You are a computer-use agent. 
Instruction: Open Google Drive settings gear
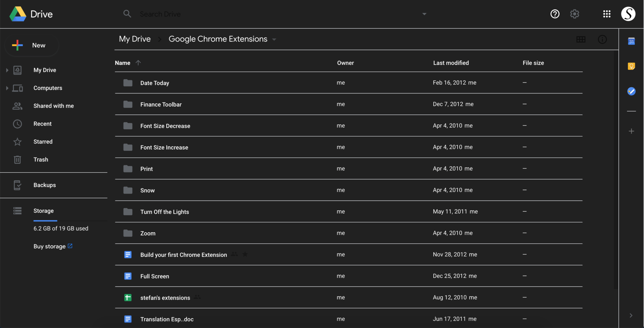tap(575, 14)
